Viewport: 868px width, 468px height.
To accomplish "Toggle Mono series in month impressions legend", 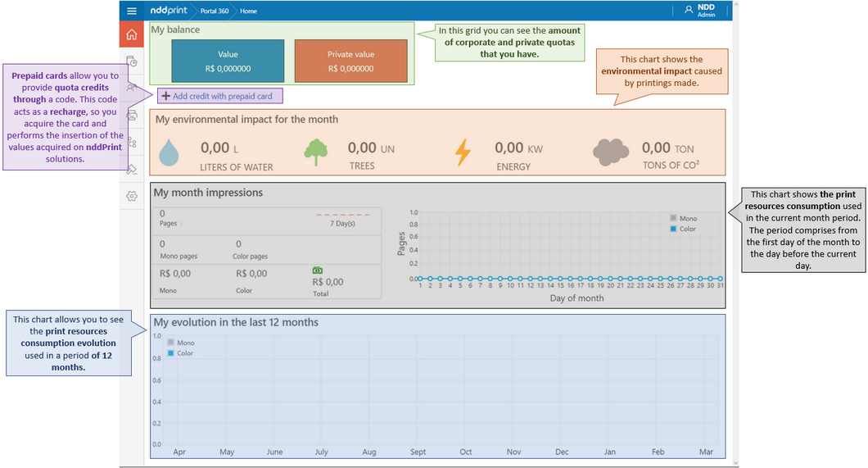I will coord(683,218).
